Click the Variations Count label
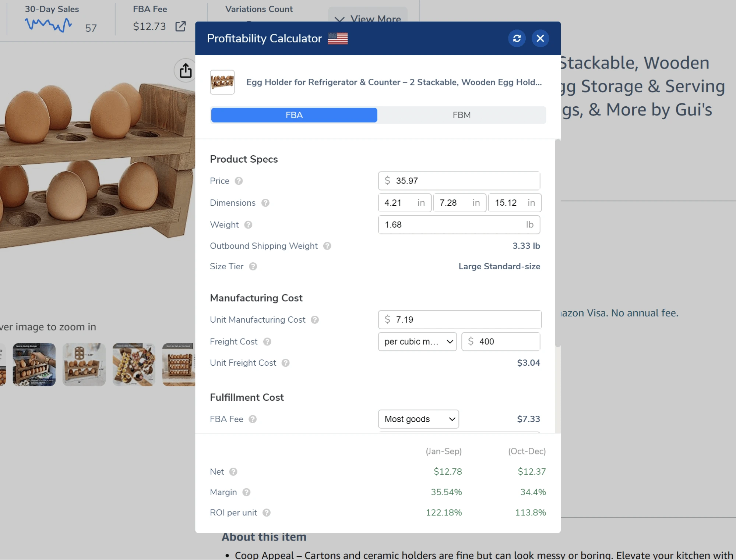This screenshot has height=560, width=736. click(x=259, y=9)
